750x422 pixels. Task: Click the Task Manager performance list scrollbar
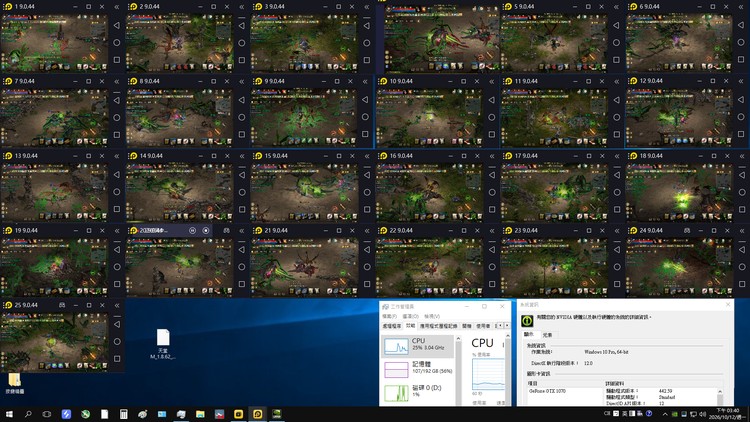click(x=458, y=371)
